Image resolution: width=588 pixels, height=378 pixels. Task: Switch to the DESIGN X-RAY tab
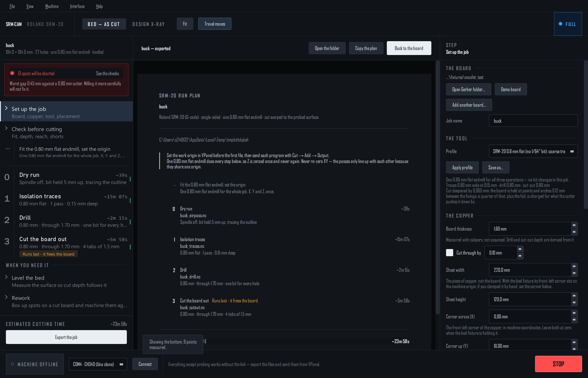coord(148,24)
